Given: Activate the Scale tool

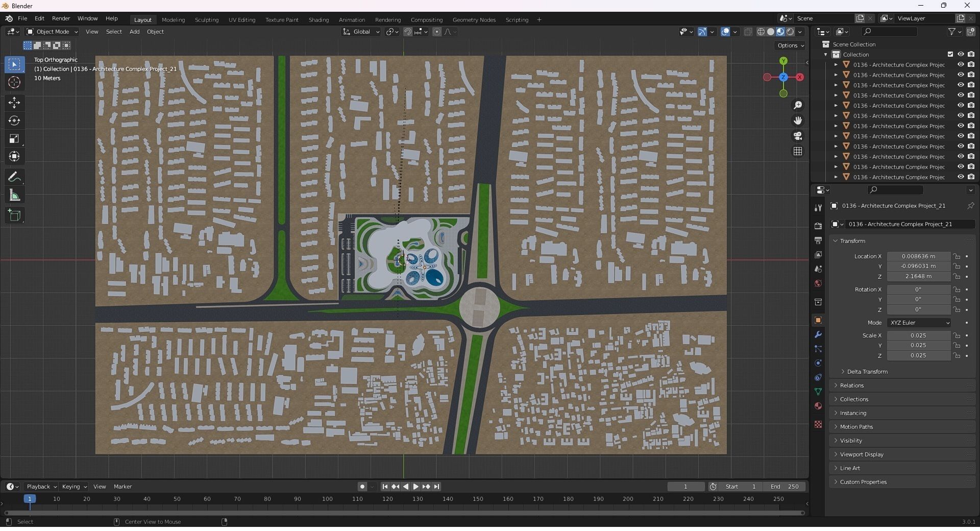Looking at the screenshot, I should [14, 139].
